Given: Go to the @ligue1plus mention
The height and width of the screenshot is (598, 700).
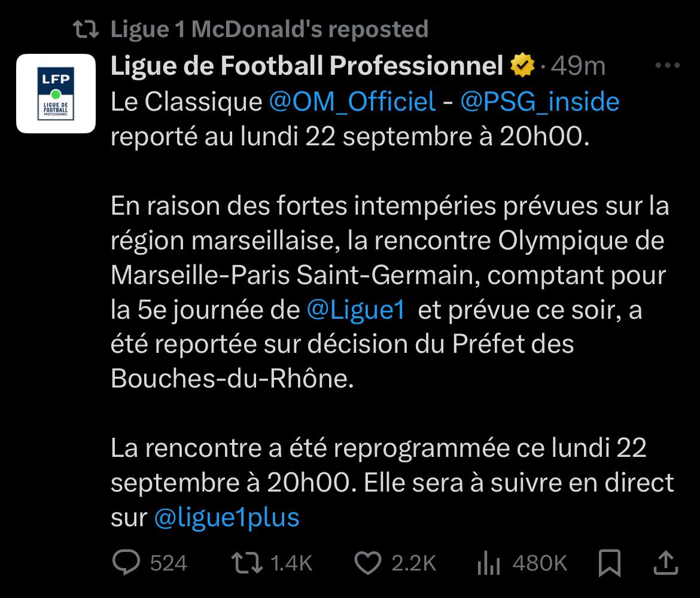Looking at the screenshot, I should [x=227, y=517].
